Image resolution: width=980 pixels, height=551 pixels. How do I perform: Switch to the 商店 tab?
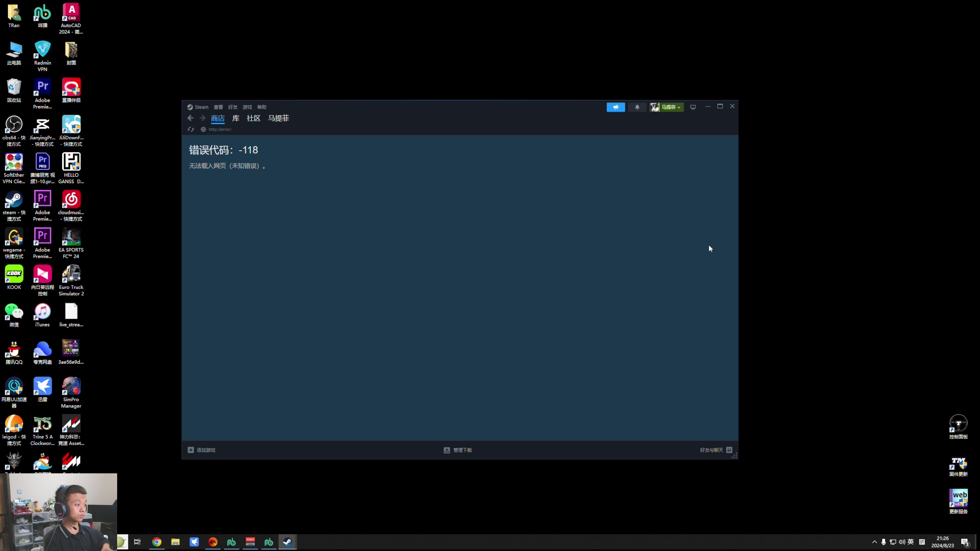click(218, 118)
